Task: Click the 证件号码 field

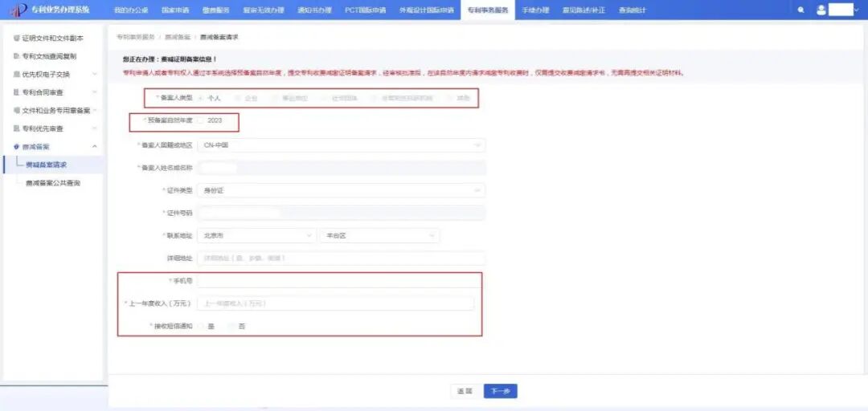Action: 341,213
